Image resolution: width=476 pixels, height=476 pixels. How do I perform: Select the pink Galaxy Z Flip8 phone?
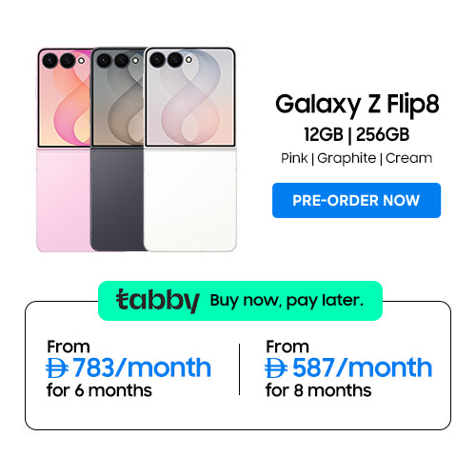[x=64, y=149]
